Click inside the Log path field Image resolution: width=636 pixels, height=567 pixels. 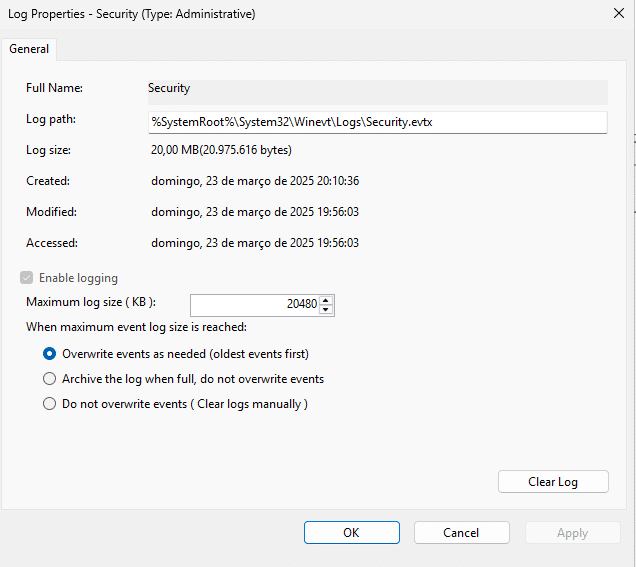point(377,121)
